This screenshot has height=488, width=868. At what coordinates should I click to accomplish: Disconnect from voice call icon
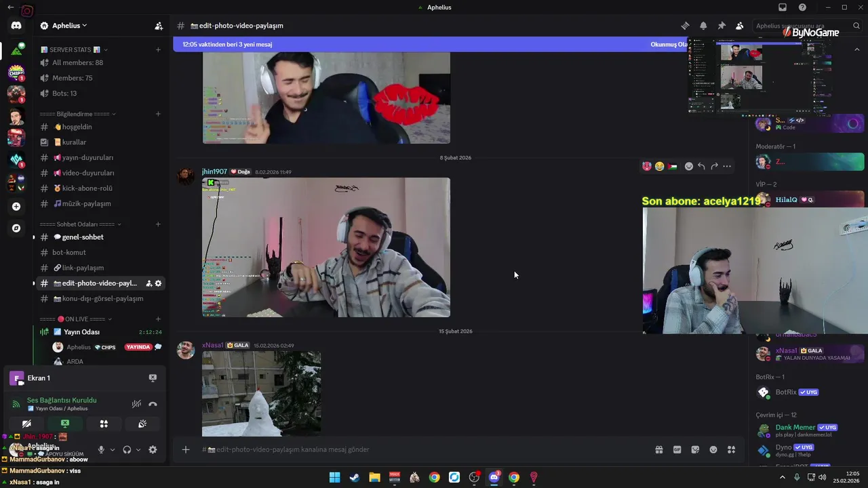[x=153, y=404]
